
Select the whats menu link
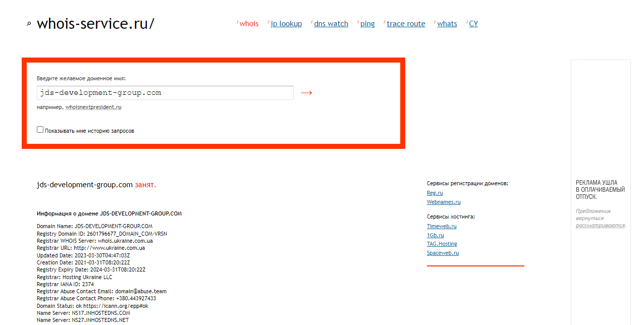(447, 24)
